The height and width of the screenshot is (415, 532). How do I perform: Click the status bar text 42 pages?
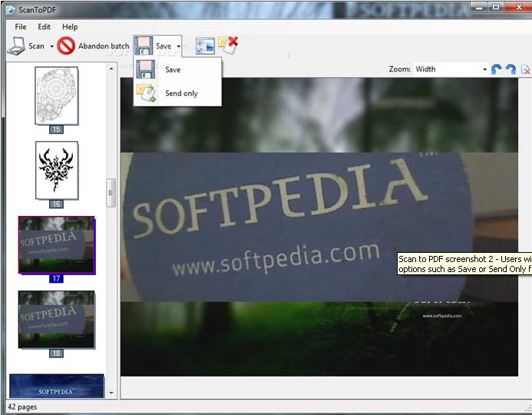tap(22, 407)
